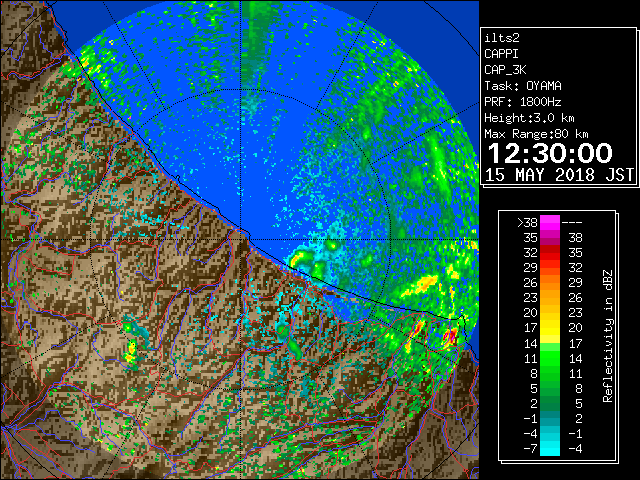The image size is (640, 480).
Task: Click the 'Task: OYAMA' line
Action: click(x=523, y=86)
